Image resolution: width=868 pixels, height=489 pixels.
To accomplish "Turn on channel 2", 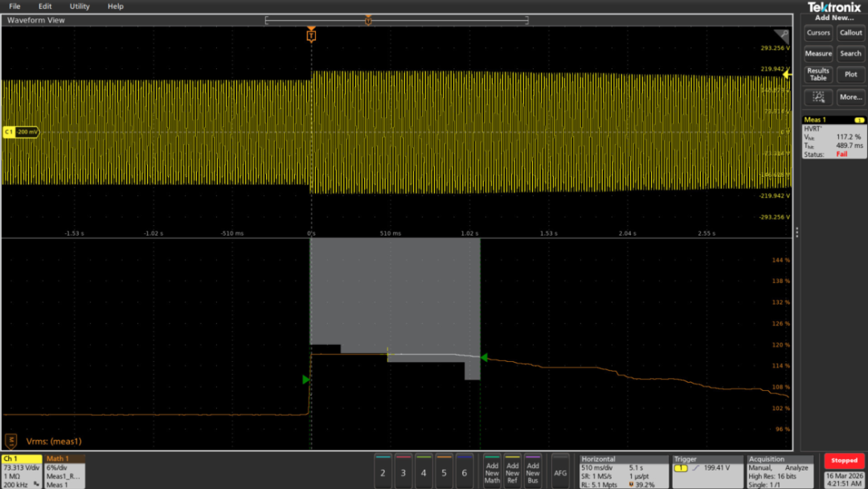I will [383, 471].
